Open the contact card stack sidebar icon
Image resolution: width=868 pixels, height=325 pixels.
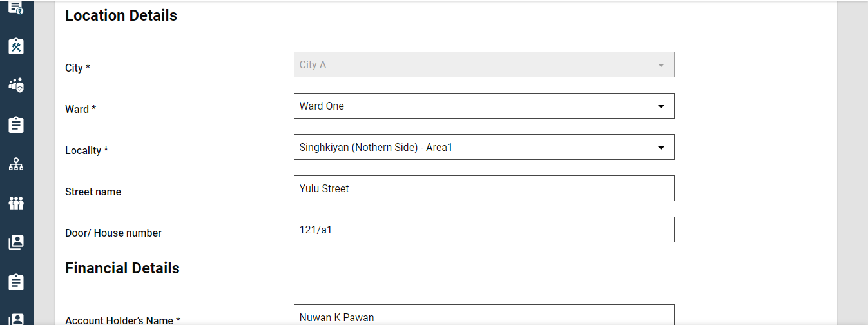coord(16,242)
